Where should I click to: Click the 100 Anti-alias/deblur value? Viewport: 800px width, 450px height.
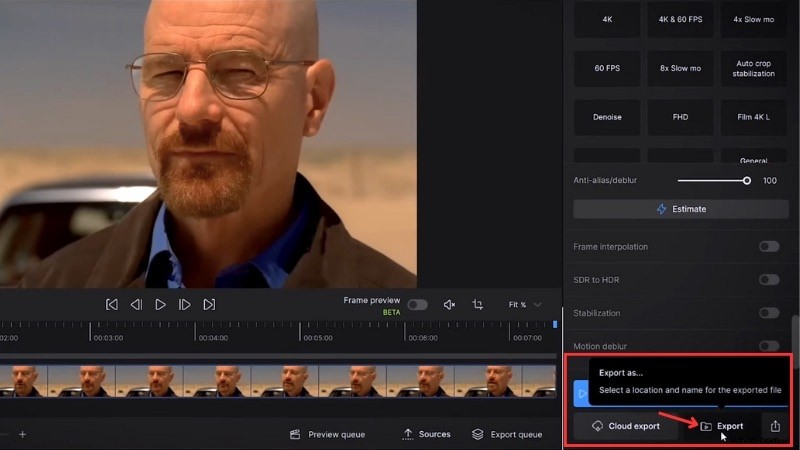pyautogui.click(x=770, y=181)
